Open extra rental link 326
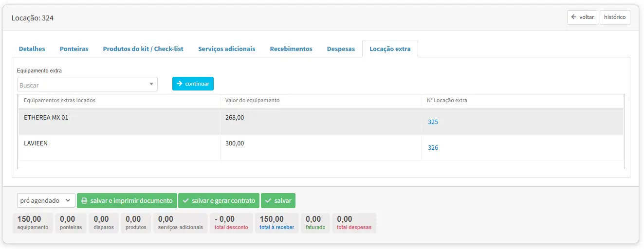Screen dimensions: 644x249 (433, 147)
